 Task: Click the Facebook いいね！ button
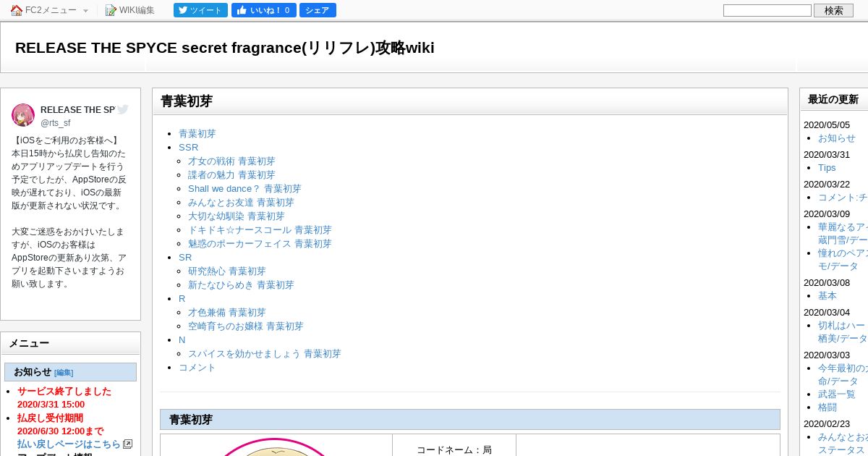(x=264, y=10)
